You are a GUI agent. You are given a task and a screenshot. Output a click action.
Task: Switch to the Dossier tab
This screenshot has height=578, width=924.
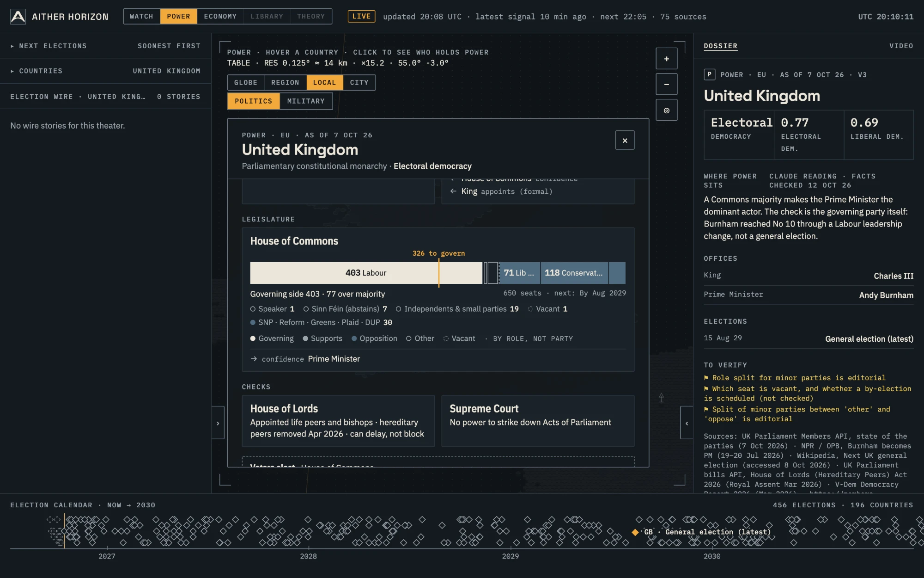point(720,46)
